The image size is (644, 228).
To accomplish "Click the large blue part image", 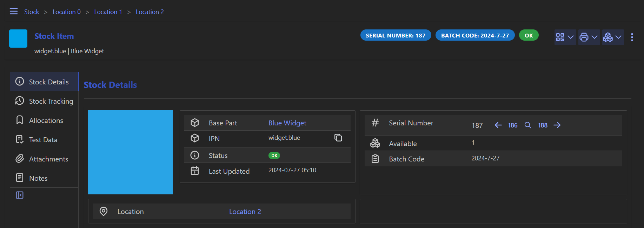I will point(130,152).
